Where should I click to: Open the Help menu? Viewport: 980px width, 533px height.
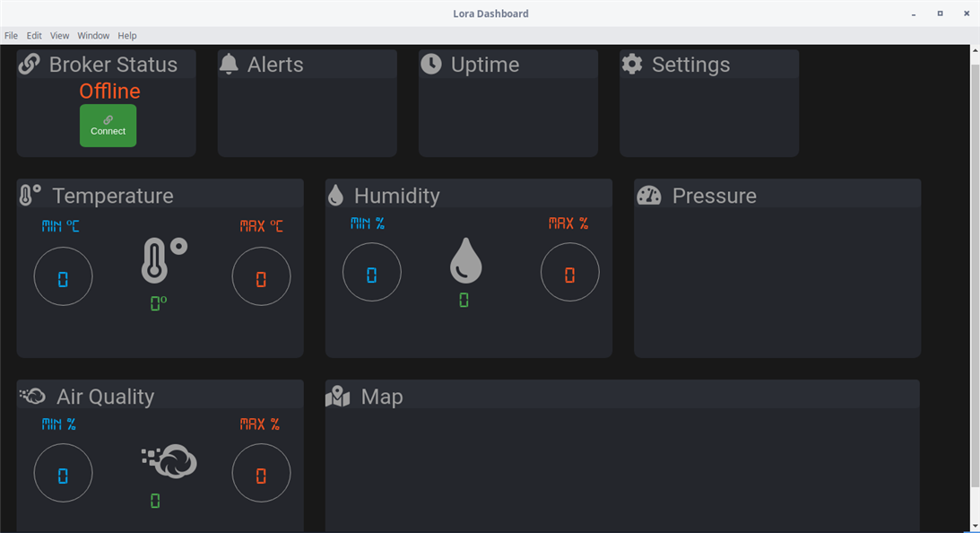127,36
